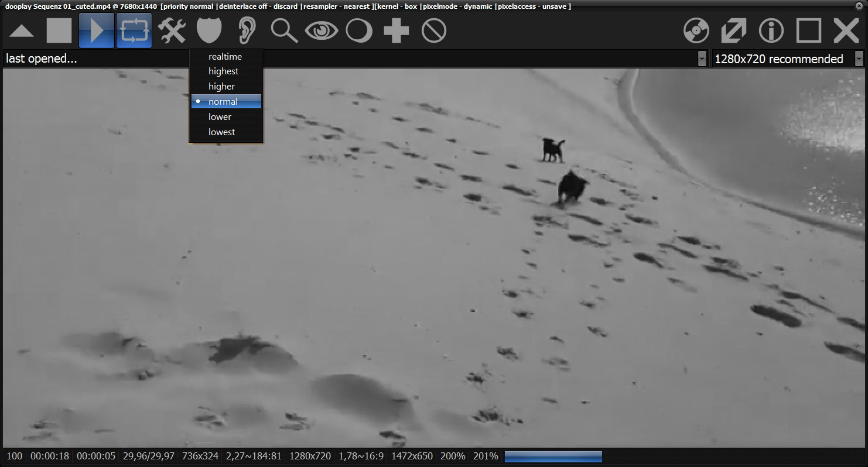This screenshot has height=467, width=868.
Task: Toggle the loop repeat button
Action: click(134, 31)
